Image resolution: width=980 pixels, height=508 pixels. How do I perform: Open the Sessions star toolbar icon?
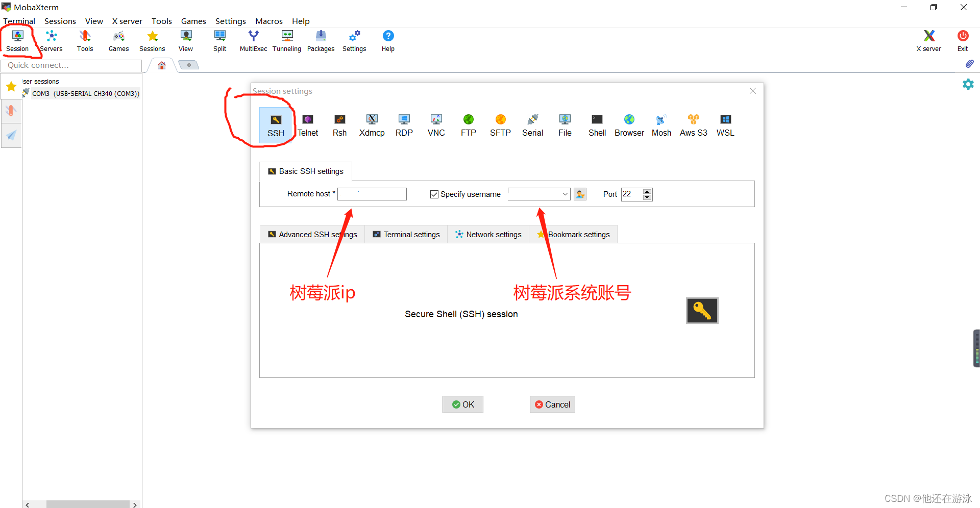[x=152, y=41]
